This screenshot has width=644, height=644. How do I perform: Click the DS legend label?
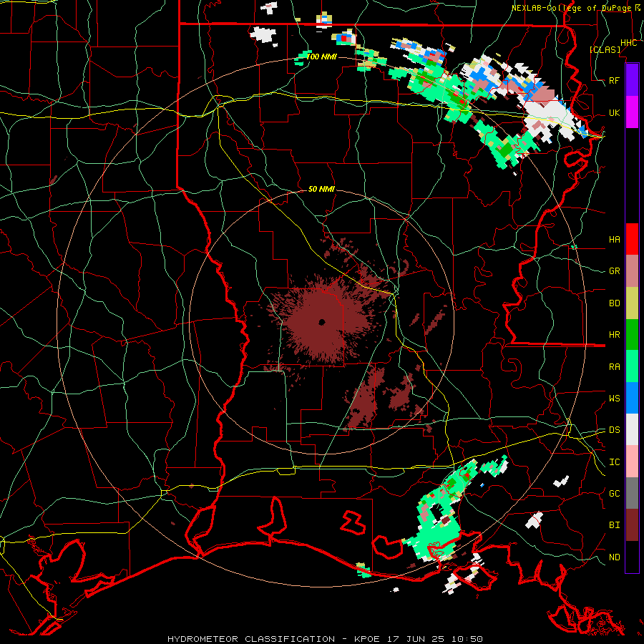615,430
